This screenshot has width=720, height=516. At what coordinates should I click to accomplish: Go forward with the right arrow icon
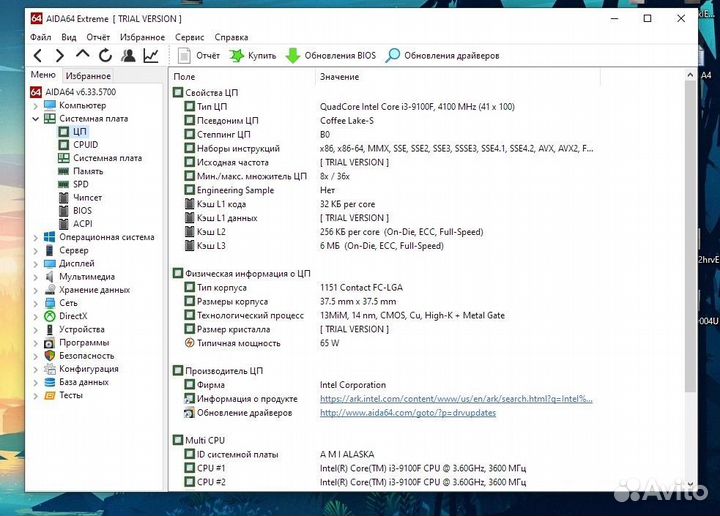[x=60, y=56]
